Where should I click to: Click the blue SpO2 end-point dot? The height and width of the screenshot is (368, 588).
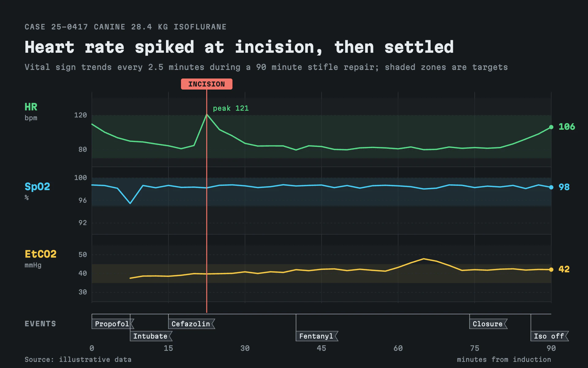(x=551, y=187)
